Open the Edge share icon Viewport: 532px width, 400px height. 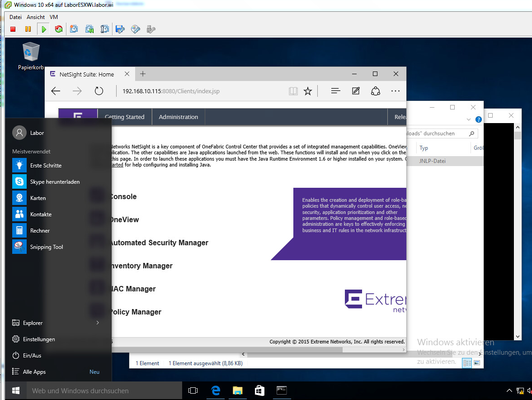375,91
